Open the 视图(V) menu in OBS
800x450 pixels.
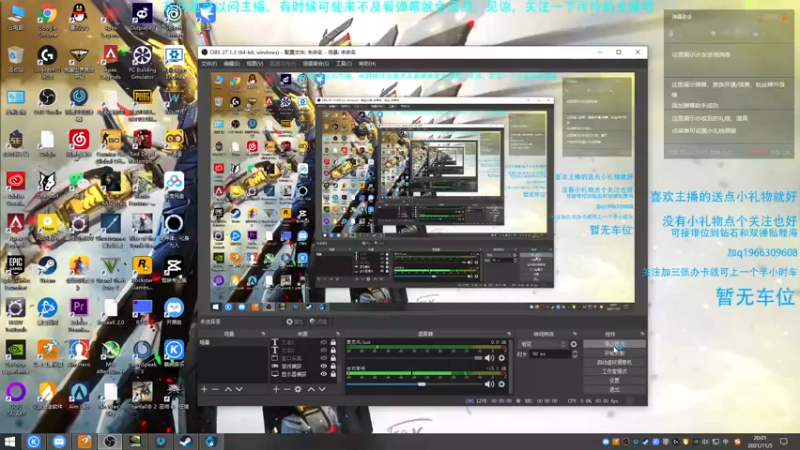255,64
